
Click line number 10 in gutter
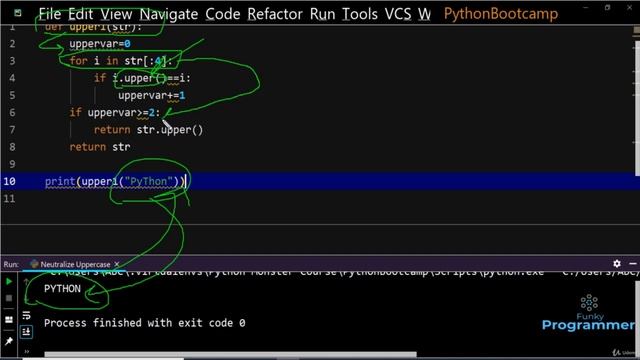point(9,181)
